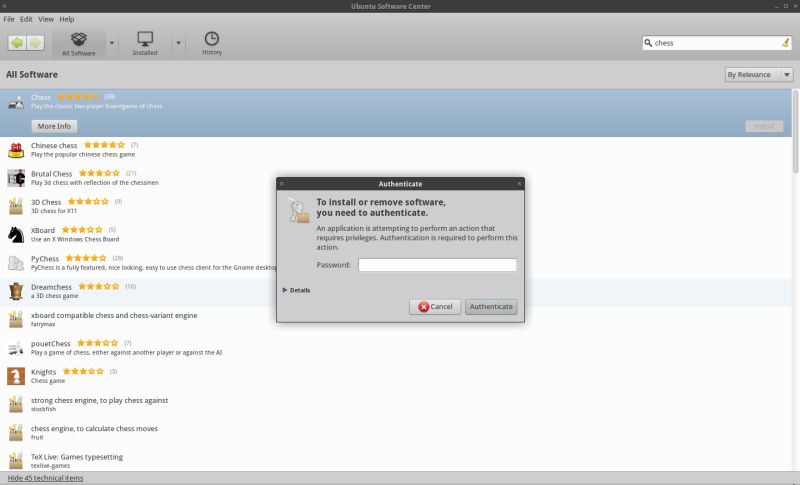The height and width of the screenshot is (485, 800).
Task: Click the Brutal Chess icon
Action: [x=16, y=178]
